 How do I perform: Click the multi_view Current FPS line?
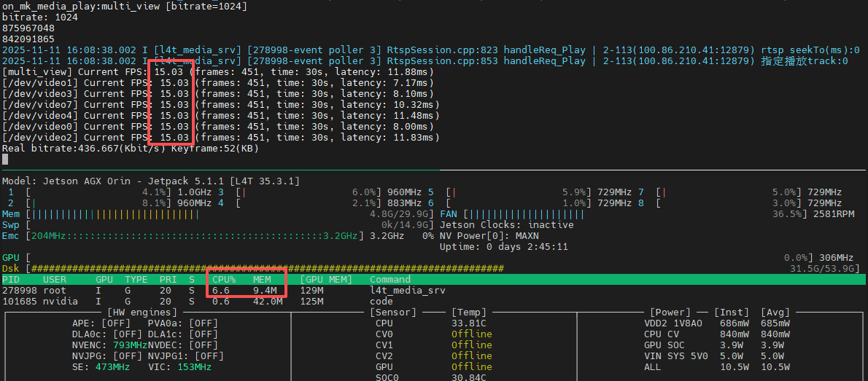[217, 72]
